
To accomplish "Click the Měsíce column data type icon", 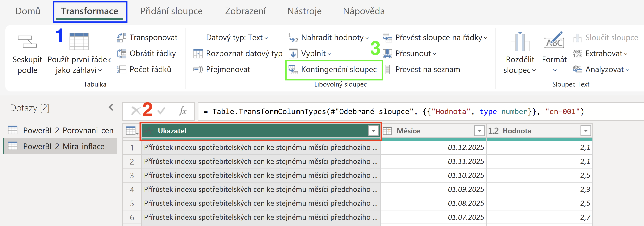I will click(387, 131).
